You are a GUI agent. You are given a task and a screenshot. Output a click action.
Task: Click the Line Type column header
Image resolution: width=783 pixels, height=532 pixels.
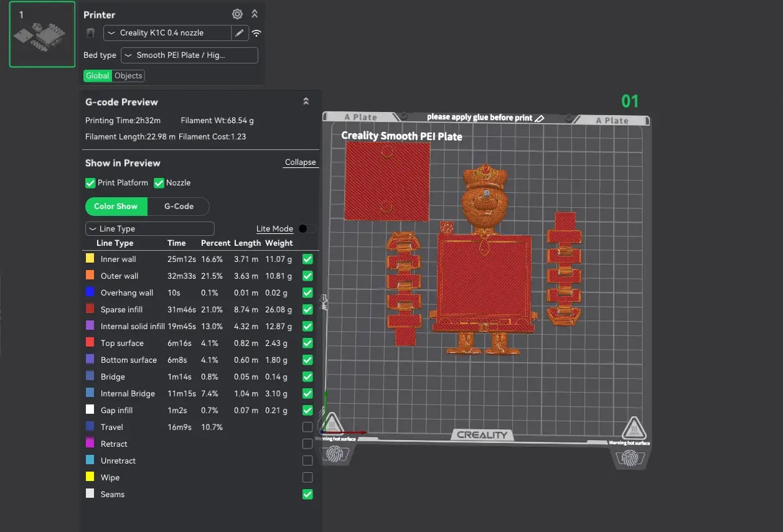[x=115, y=243]
